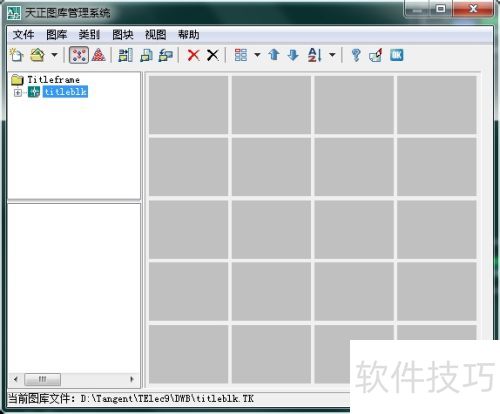Click the new block into library icon
The width and height of the screenshot is (500, 414).
146,55
